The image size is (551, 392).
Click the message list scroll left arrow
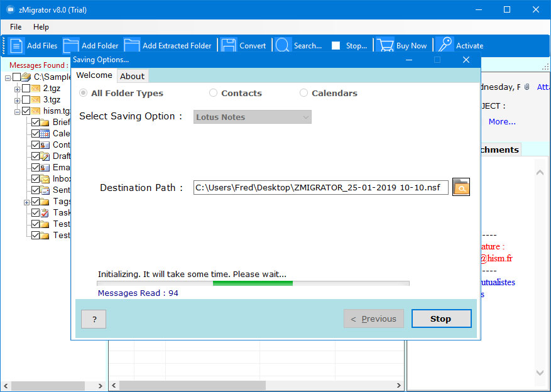pos(114,385)
